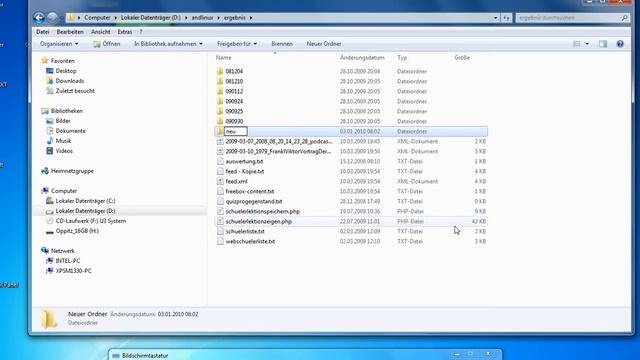Click the change view icon
The image size is (640, 360).
tap(577, 44)
